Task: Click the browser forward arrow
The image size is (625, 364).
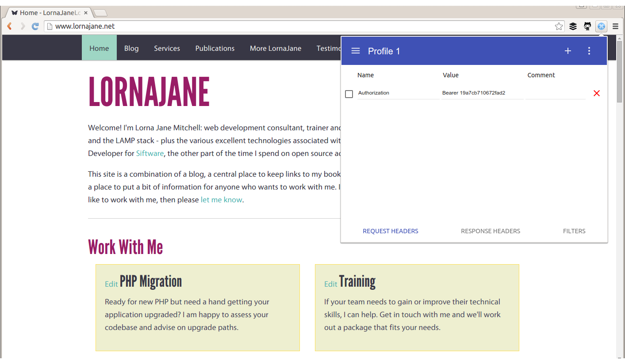Action: point(23,27)
